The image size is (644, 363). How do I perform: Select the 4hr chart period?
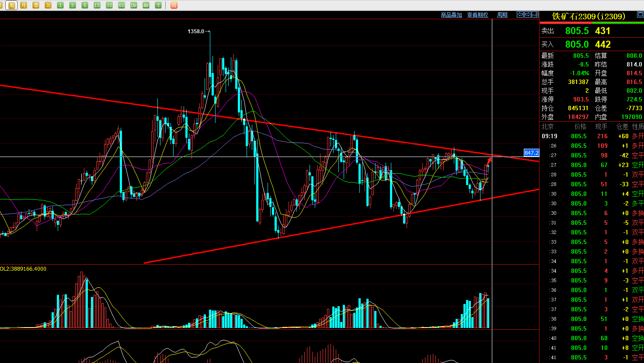coord(146,5)
